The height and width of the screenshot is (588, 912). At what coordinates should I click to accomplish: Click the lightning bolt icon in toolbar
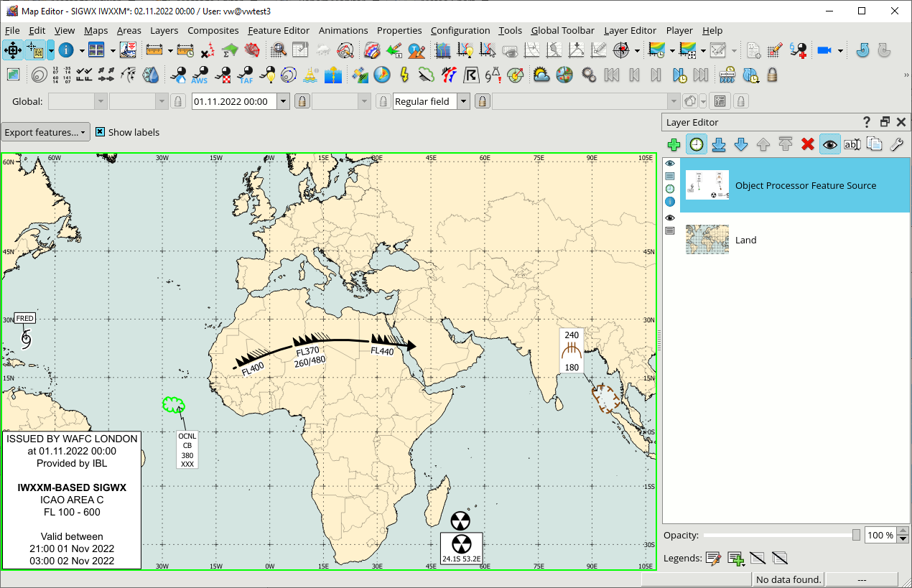404,75
